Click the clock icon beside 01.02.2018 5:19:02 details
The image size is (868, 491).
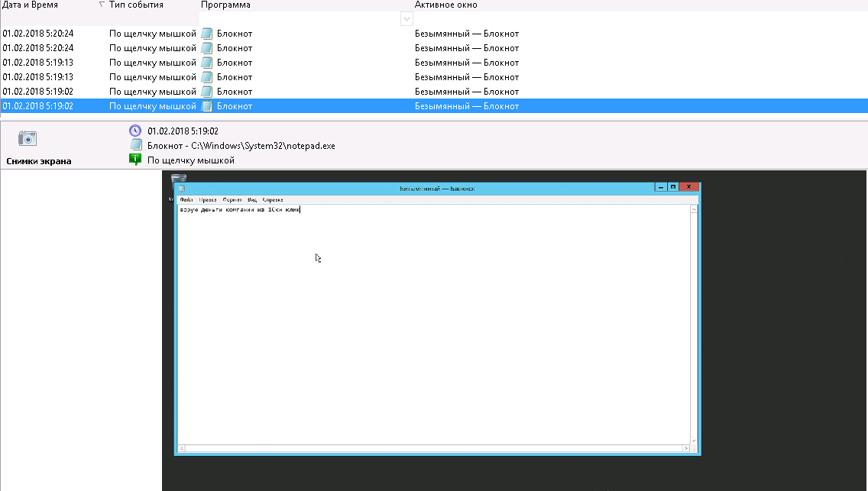pyautogui.click(x=135, y=131)
